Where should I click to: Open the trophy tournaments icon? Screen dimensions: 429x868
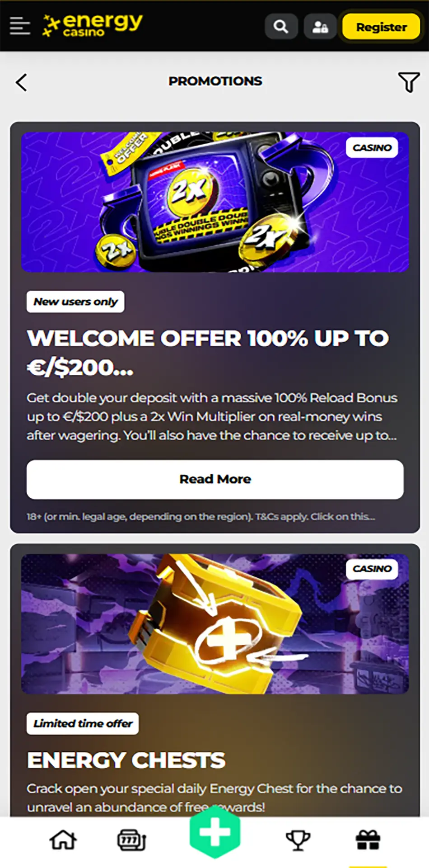point(298,840)
